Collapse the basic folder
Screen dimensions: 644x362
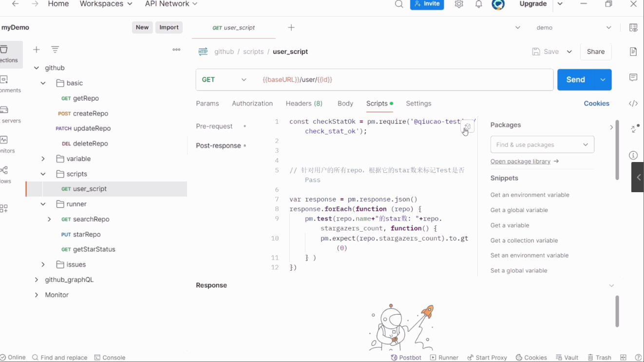[43, 83]
